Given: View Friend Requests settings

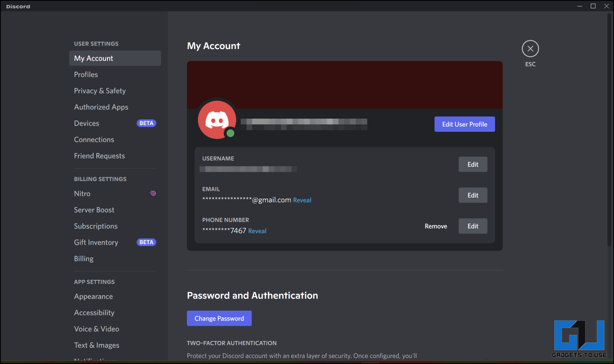Looking at the screenshot, I should pos(115,156).
